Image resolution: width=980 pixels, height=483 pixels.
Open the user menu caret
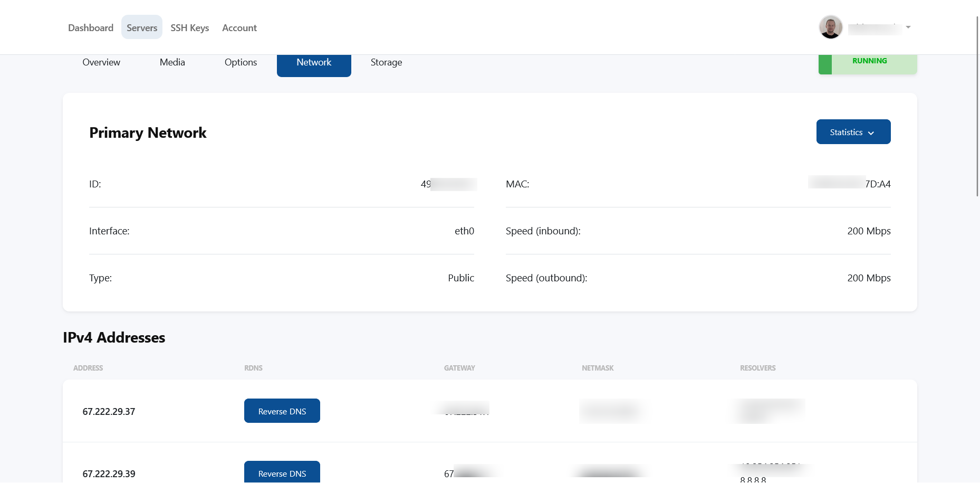point(908,27)
